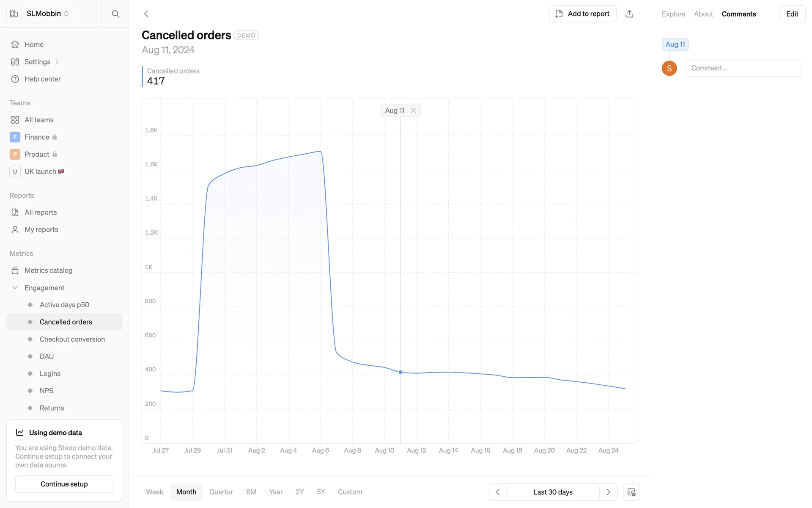Open the Home page
The width and height of the screenshot is (812, 508).
coord(34,44)
